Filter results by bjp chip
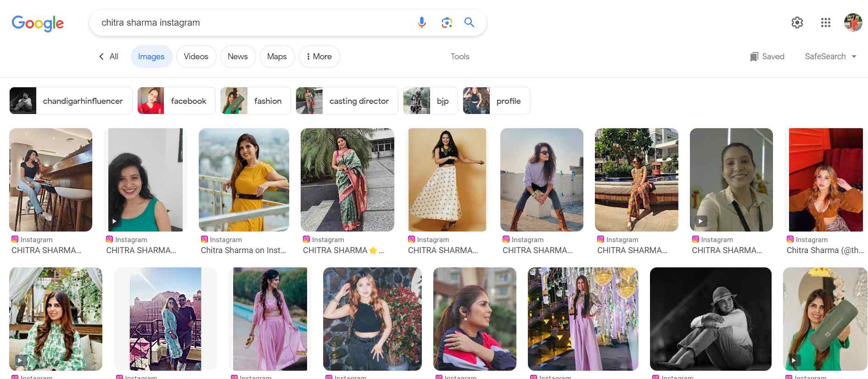Screen dimensions: 868x379 tap(431, 101)
